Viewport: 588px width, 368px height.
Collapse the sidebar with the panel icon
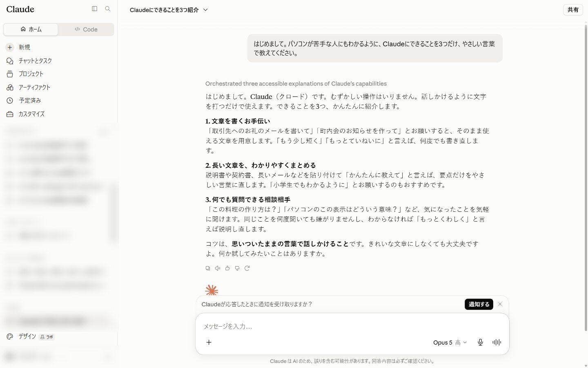pos(95,9)
